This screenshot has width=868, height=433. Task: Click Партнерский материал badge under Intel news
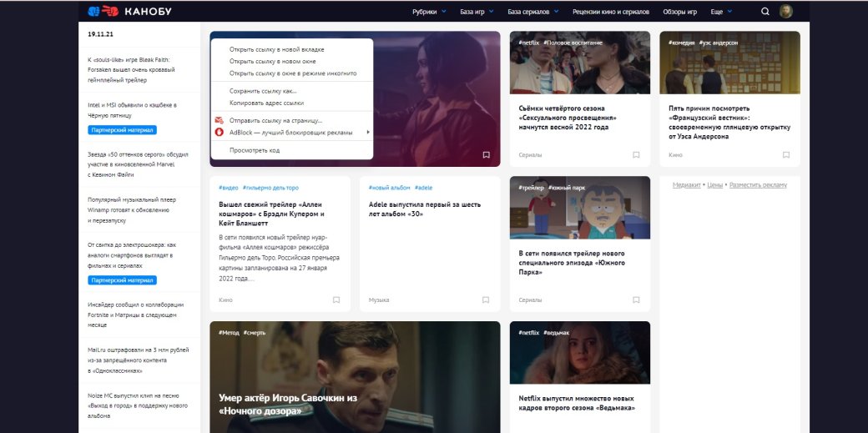pyautogui.click(x=122, y=130)
